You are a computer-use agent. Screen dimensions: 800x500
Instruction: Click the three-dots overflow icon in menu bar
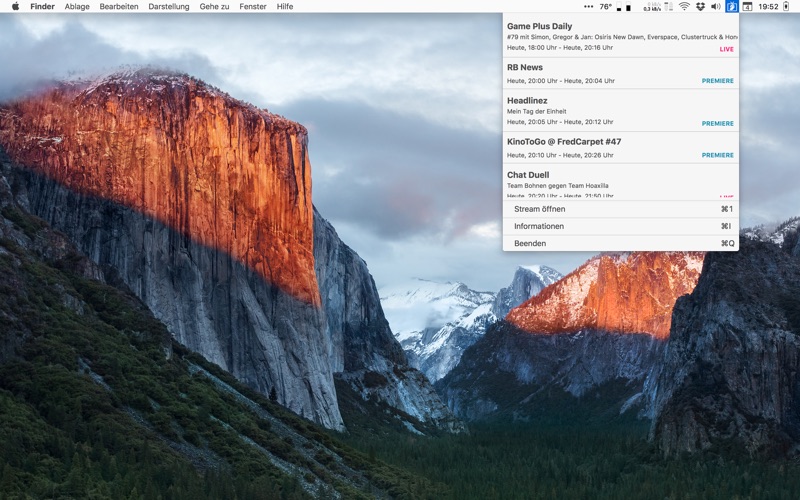[x=588, y=7]
